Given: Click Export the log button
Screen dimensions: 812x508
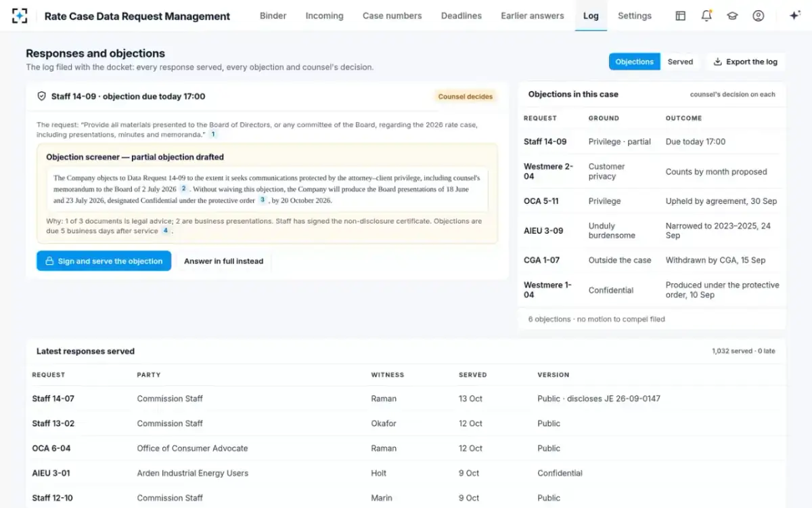Looking at the screenshot, I should 745,62.
